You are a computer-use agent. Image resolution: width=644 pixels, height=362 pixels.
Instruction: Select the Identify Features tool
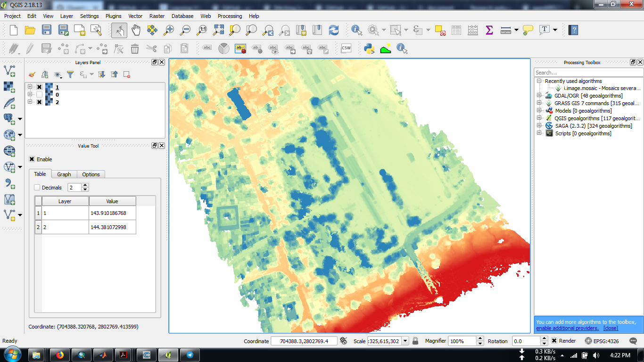point(356,30)
